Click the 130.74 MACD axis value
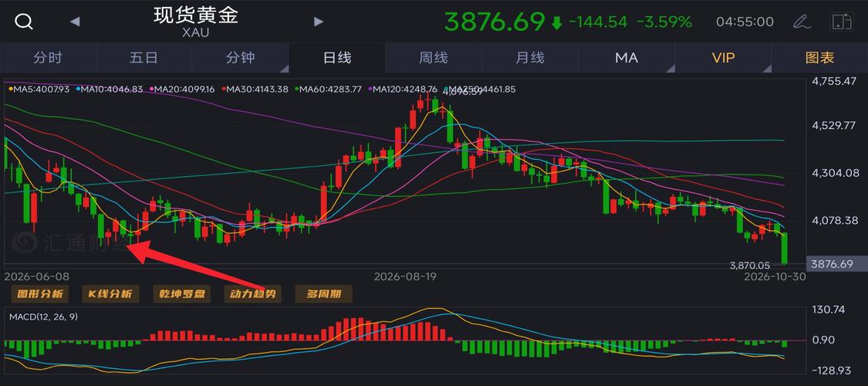868x386 pixels. pyautogui.click(x=829, y=310)
